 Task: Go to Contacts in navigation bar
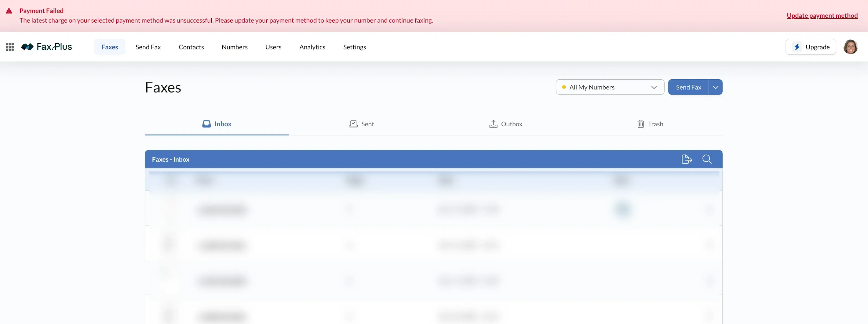click(191, 47)
